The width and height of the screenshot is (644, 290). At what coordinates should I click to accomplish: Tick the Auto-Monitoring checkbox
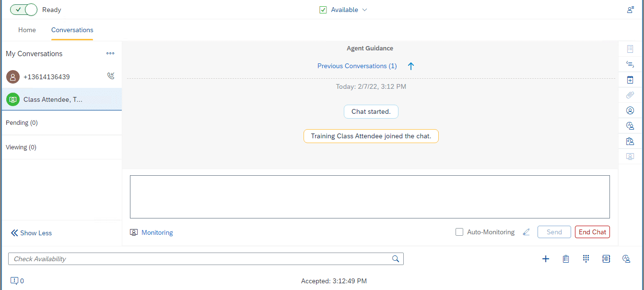(x=459, y=232)
